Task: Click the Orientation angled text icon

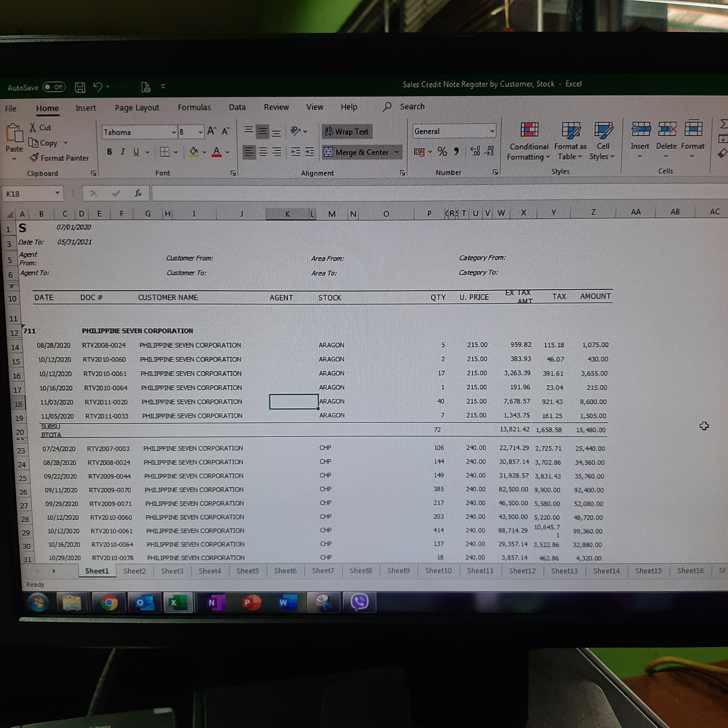Action: (x=295, y=131)
